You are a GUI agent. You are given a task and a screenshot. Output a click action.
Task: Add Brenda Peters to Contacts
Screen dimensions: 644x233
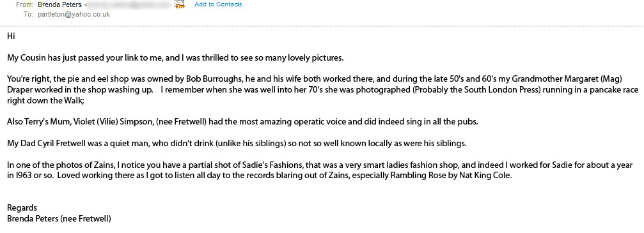[218, 4]
